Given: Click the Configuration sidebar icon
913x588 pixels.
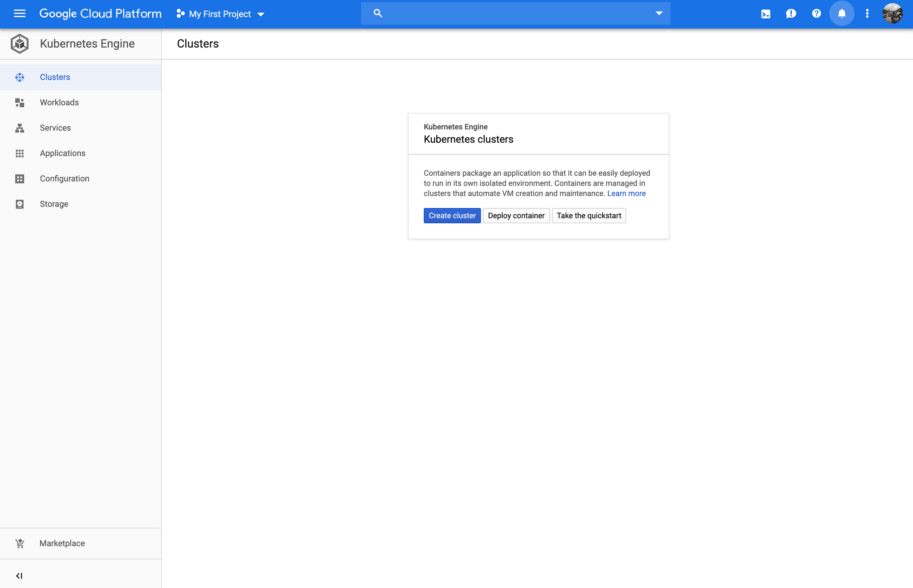Looking at the screenshot, I should 19,179.
